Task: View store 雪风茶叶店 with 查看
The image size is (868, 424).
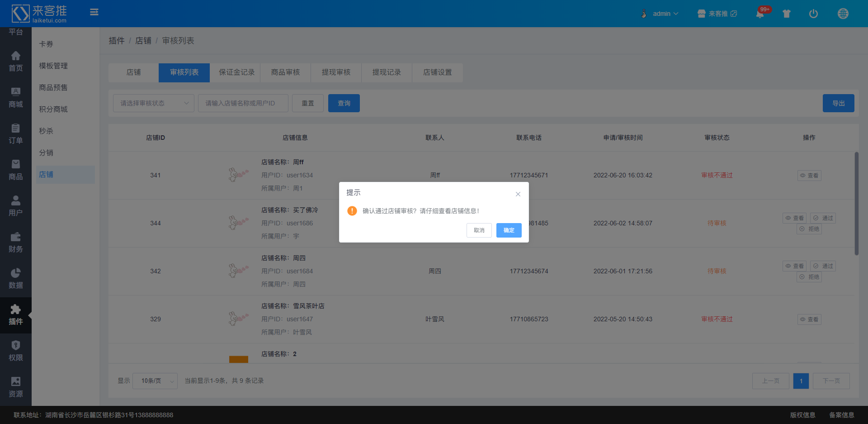Action: (809, 319)
